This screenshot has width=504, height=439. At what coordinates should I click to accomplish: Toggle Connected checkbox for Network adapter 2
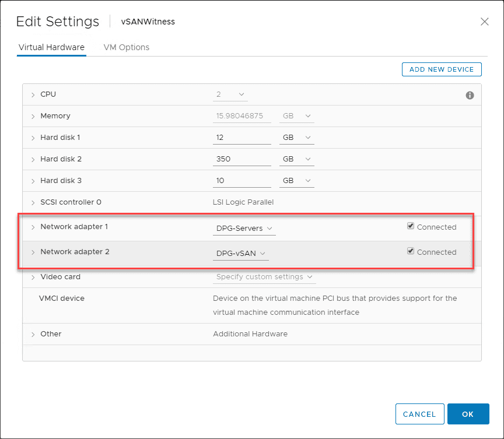[x=411, y=251]
